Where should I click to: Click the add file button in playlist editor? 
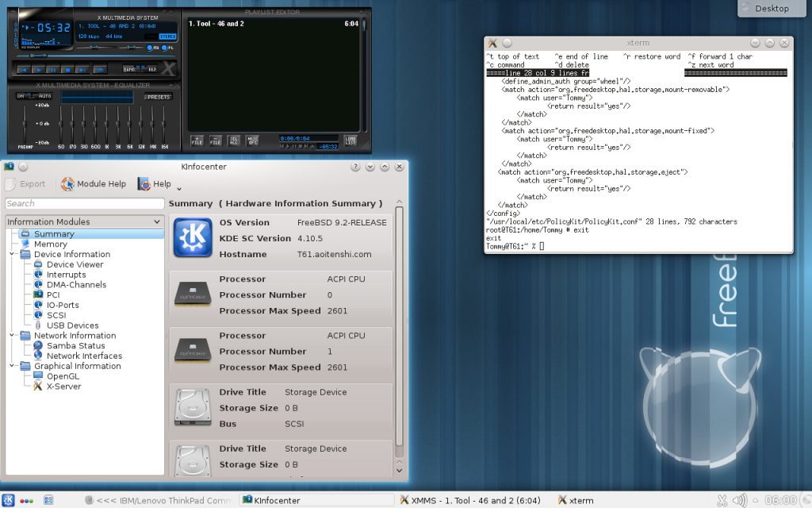click(197, 140)
